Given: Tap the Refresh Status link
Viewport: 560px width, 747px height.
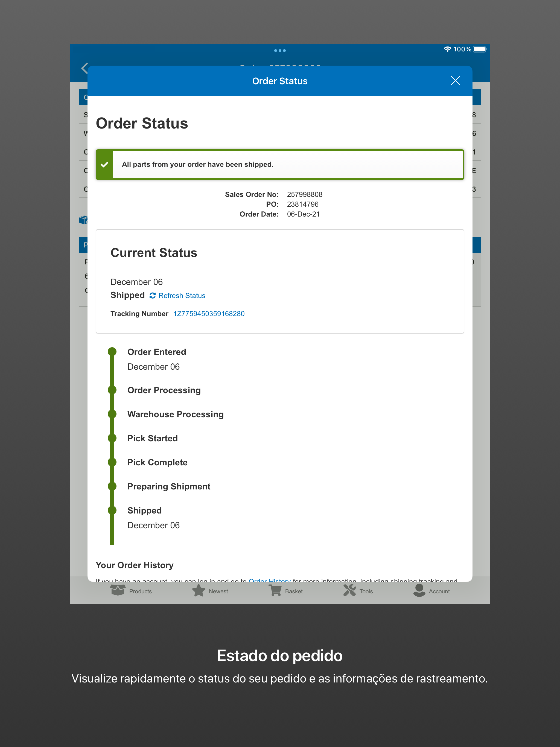Looking at the screenshot, I should tap(182, 296).
